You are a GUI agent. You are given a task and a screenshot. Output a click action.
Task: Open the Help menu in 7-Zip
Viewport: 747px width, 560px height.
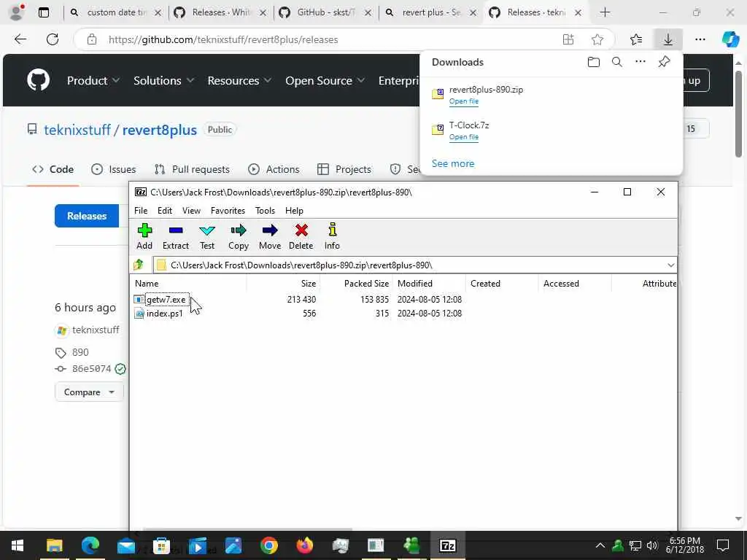pyautogui.click(x=294, y=211)
